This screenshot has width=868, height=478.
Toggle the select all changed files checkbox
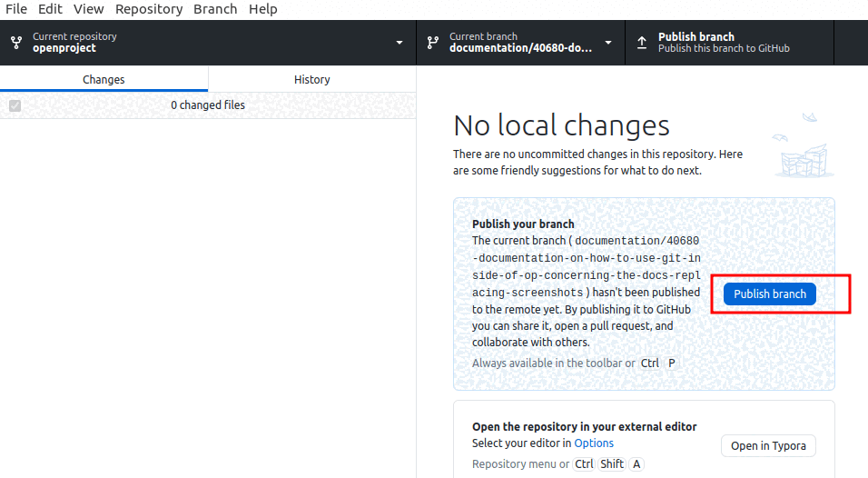click(x=15, y=106)
